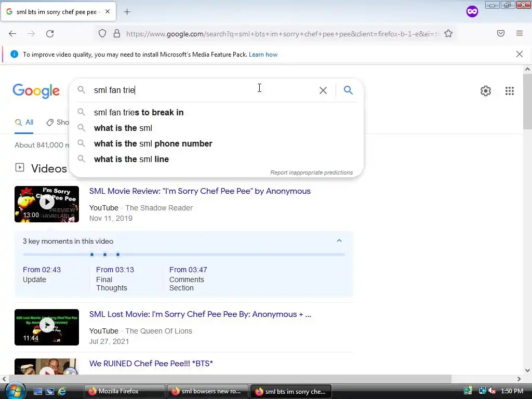Image resolution: width=532 pixels, height=399 pixels.
Task: Click the muted volume tray icon
Action: point(493,391)
